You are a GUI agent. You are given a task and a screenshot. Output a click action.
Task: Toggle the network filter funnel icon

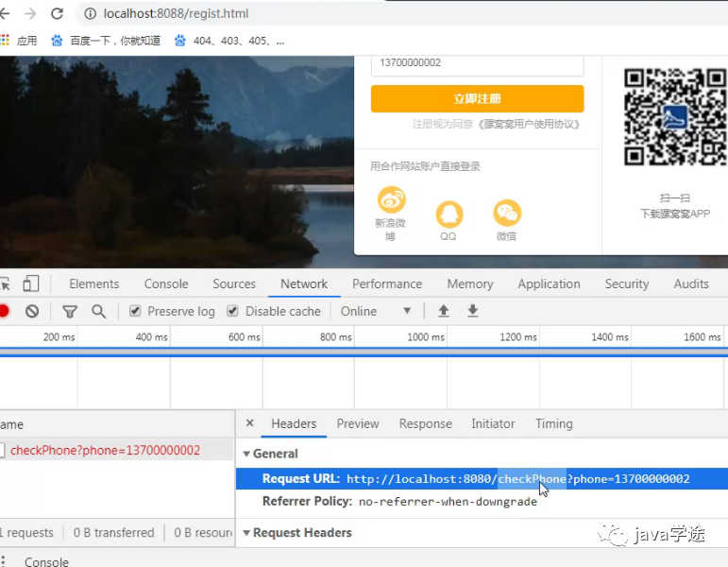click(x=70, y=312)
